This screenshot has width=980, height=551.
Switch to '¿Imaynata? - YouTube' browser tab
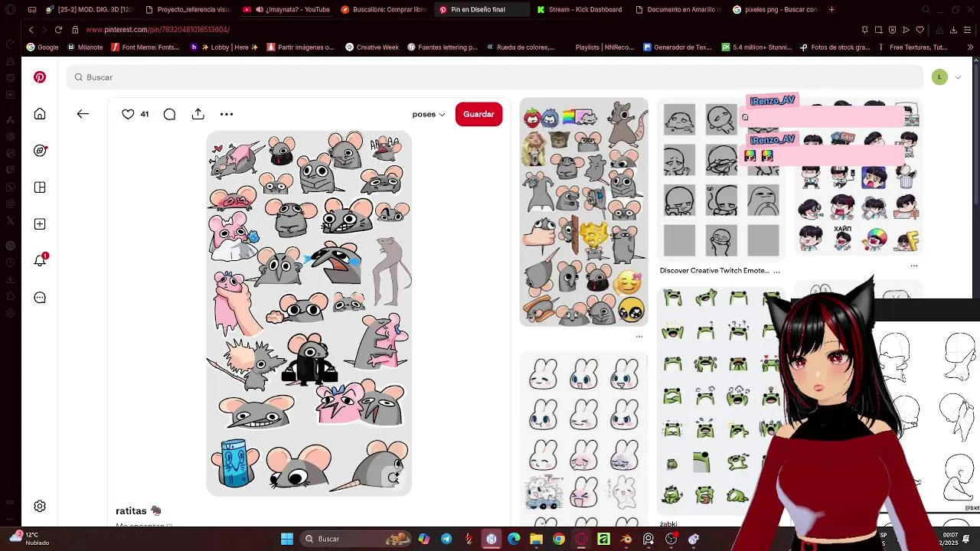pos(287,10)
